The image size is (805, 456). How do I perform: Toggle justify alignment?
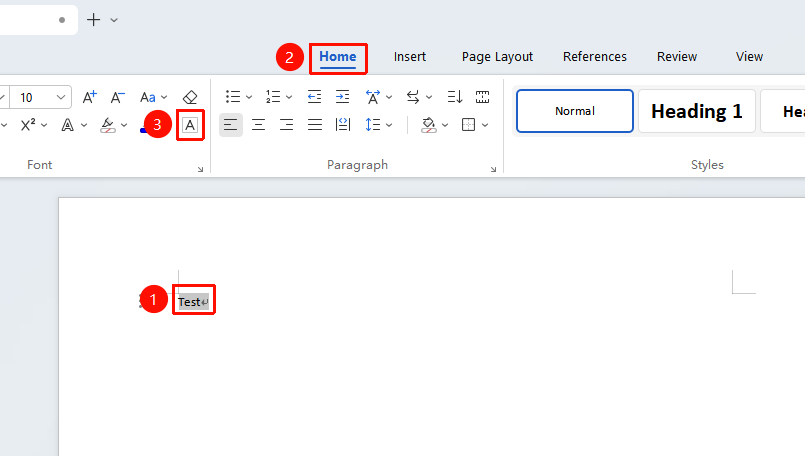tap(314, 125)
